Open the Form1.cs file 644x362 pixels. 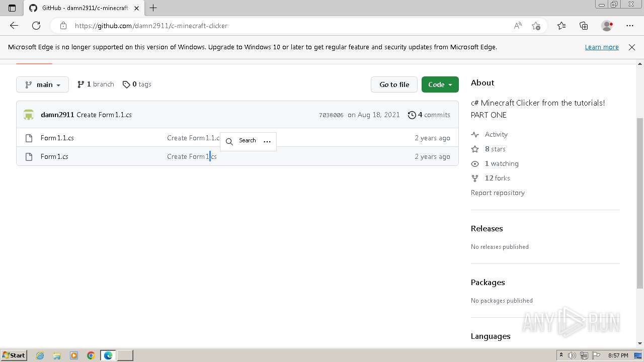tap(54, 156)
